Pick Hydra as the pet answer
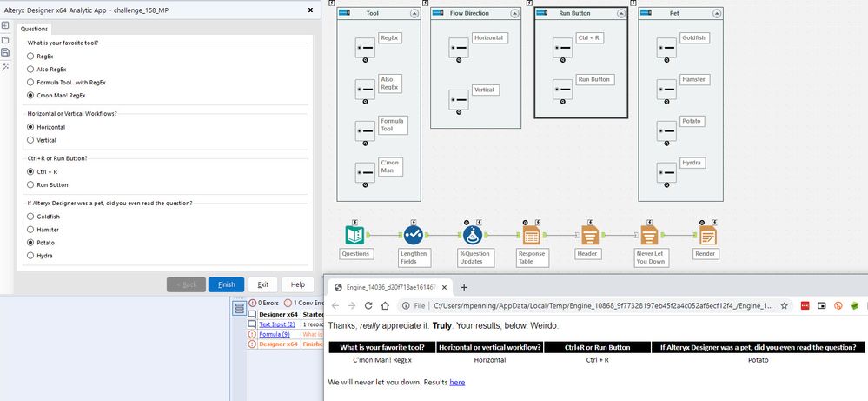The image size is (868, 401). [30, 256]
